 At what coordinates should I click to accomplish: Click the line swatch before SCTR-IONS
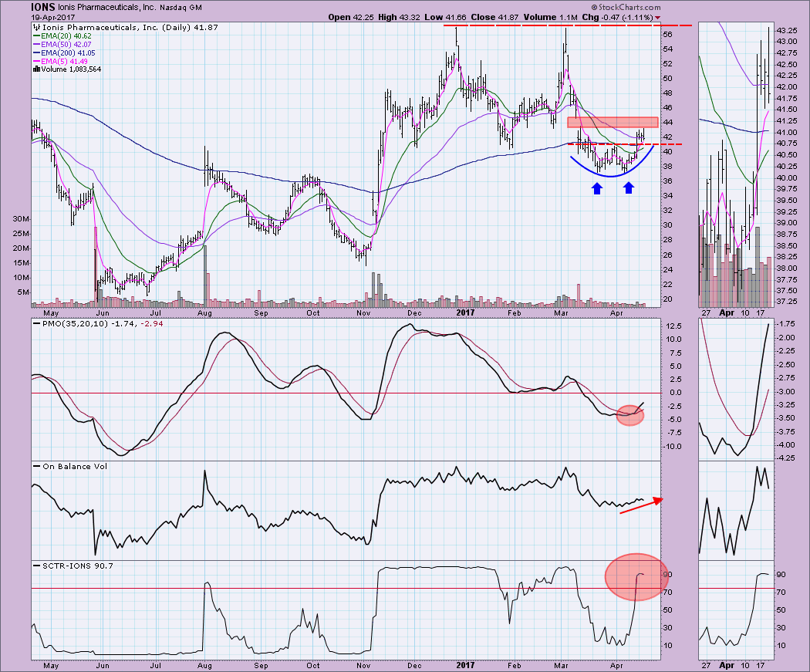tap(36, 566)
